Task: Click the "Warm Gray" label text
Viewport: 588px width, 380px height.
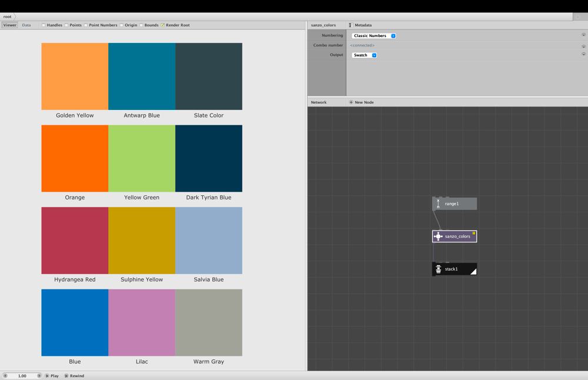Action: click(x=209, y=362)
